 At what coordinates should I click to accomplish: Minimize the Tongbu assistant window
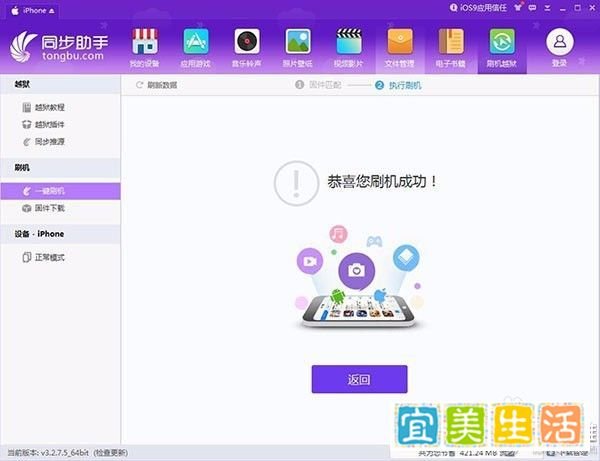coord(562,8)
